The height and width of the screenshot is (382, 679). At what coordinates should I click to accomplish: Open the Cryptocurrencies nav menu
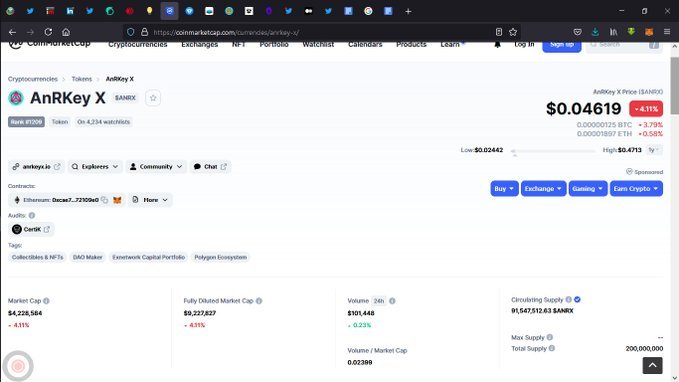click(138, 45)
